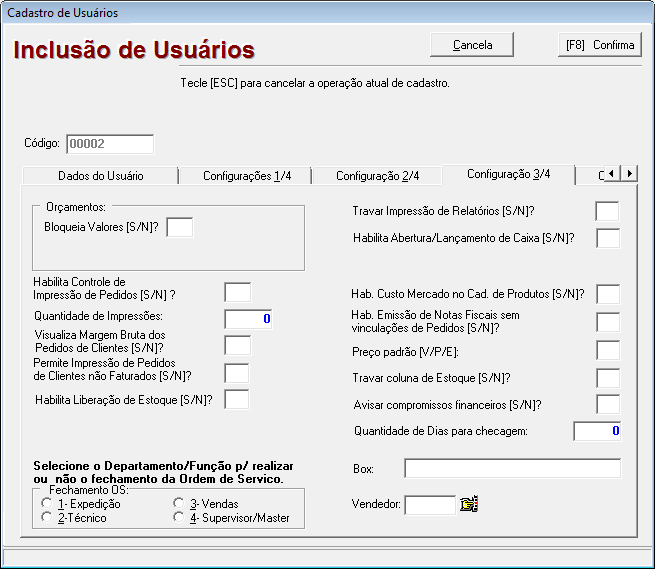Focus the Box text field
The image size is (655, 569).
[512, 469]
